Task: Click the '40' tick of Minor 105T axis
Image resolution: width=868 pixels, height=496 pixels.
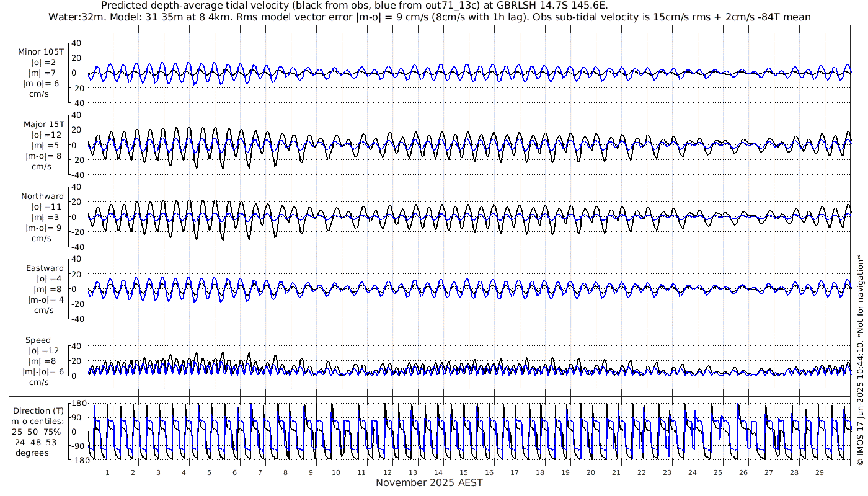Action: click(77, 43)
